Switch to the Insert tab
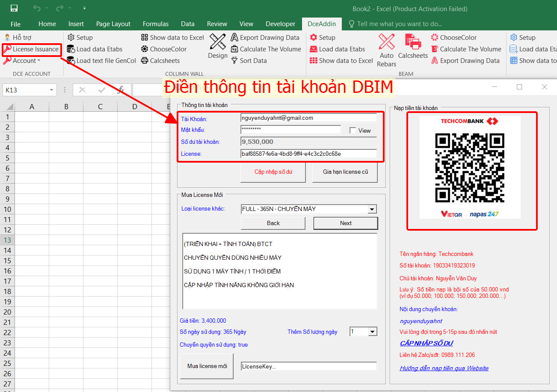The height and width of the screenshot is (392, 557). [x=76, y=24]
